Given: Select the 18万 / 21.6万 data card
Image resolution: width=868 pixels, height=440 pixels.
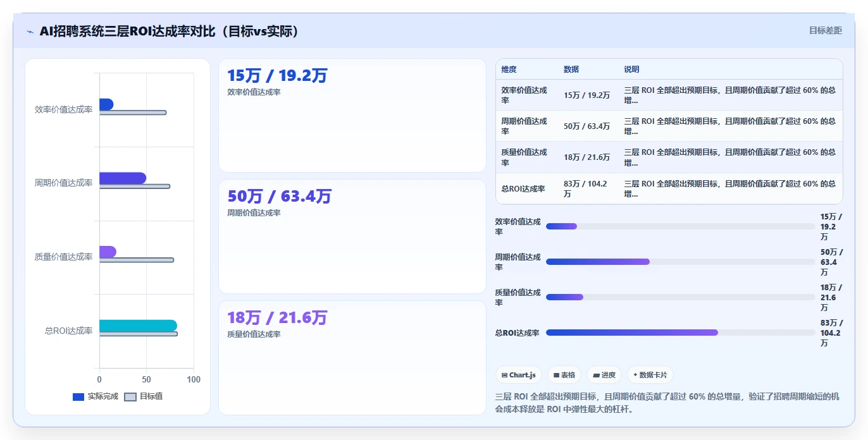Looking at the screenshot, I should click(352, 358).
